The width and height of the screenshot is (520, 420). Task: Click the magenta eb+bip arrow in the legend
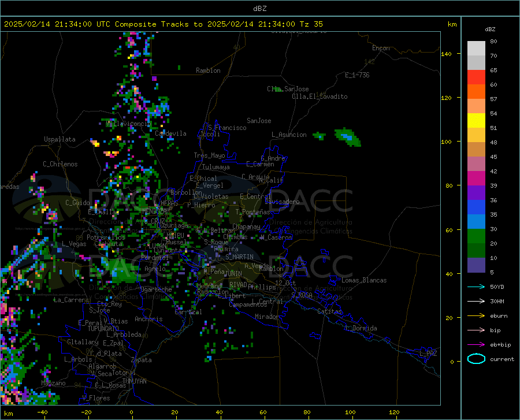point(476,345)
